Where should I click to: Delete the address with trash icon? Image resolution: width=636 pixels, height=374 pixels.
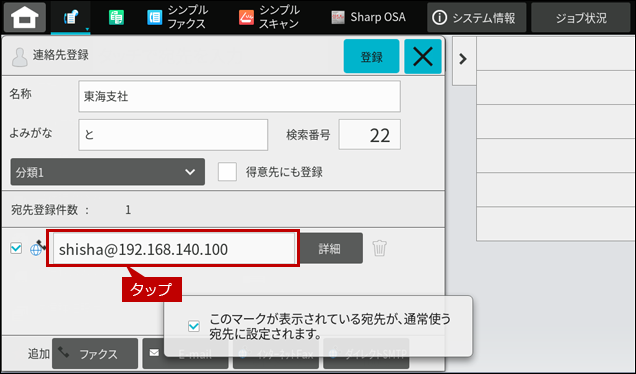(x=380, y=248)
